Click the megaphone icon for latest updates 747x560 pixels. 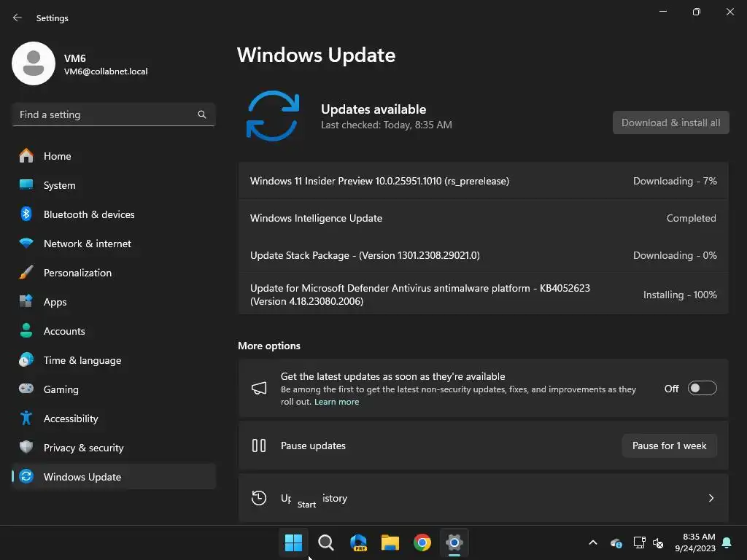[259, 389]
